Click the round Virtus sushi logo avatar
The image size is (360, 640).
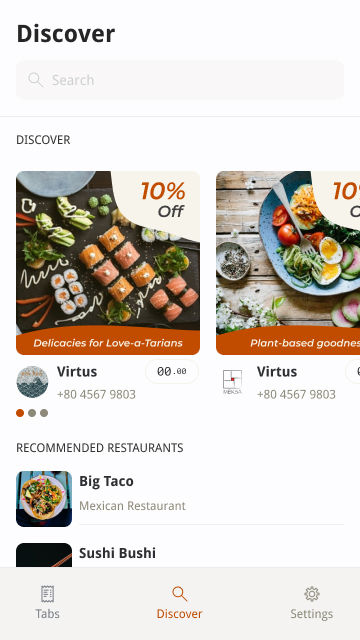point(32,382)
